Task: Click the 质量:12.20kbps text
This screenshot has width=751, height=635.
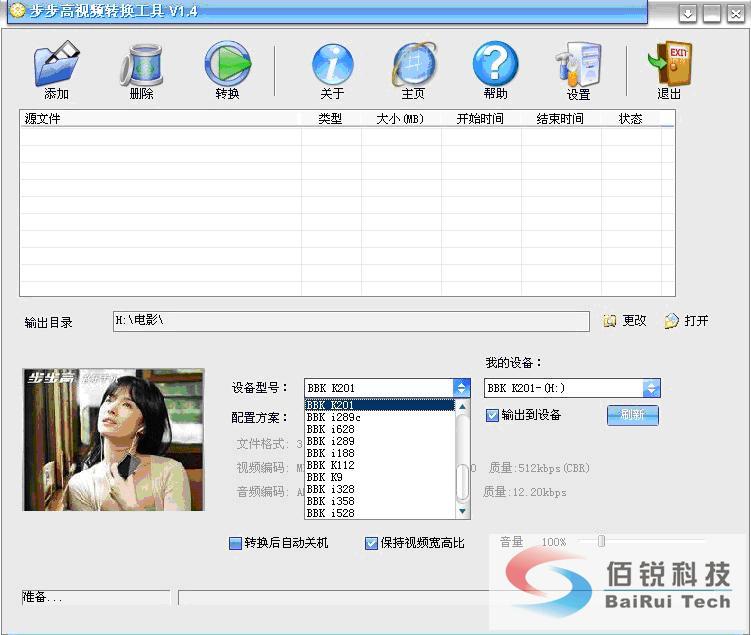Action: click(524, 492)
